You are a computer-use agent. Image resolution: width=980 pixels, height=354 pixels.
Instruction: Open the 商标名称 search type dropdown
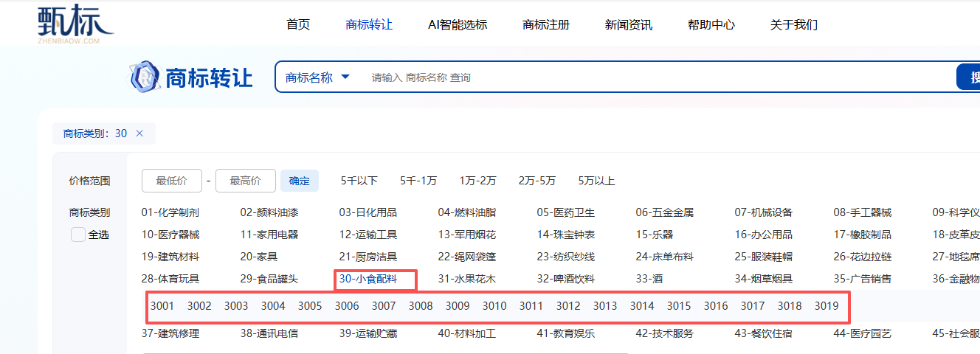[317, 77]
